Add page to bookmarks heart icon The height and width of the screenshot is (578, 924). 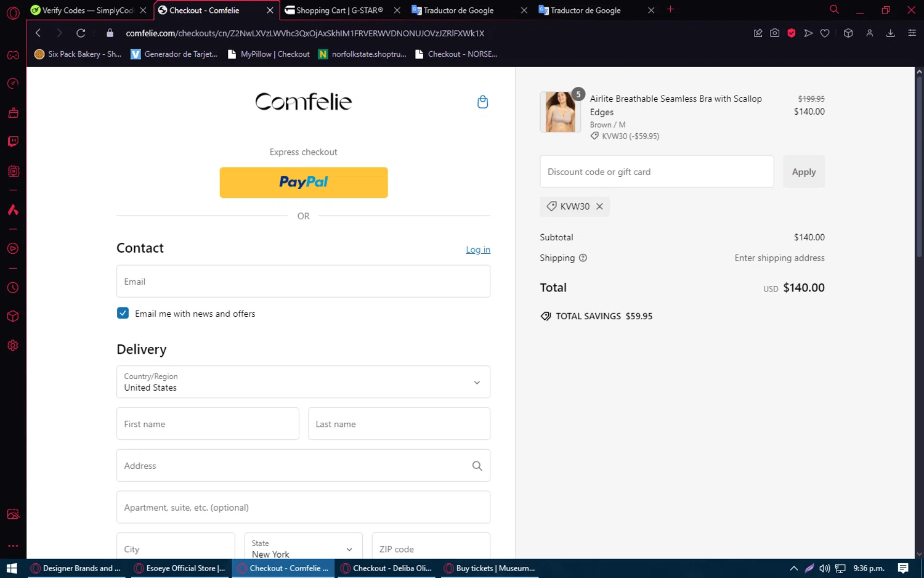coord(825,33)
